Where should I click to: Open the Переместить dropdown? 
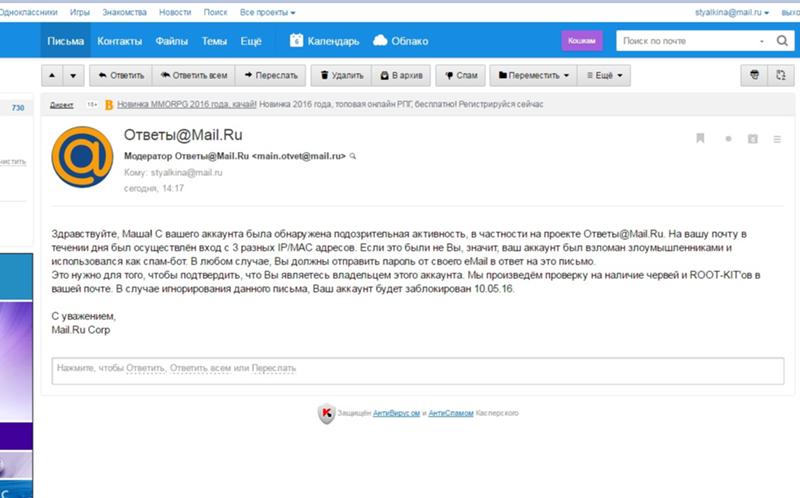click(534, 76)
